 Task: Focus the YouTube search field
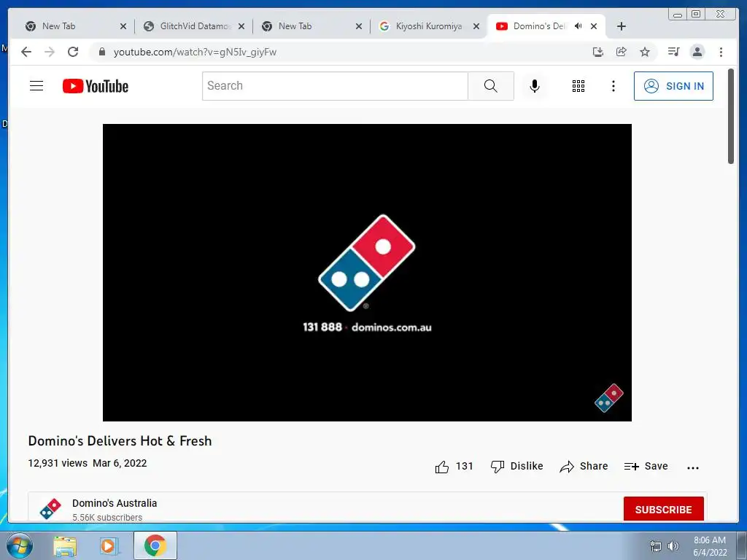[335, 86]
